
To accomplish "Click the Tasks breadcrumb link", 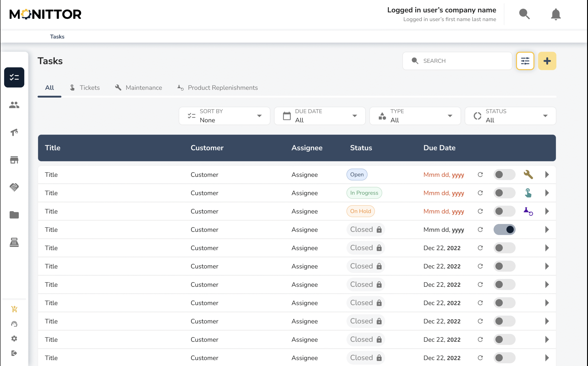I will [x=57, y=37].
